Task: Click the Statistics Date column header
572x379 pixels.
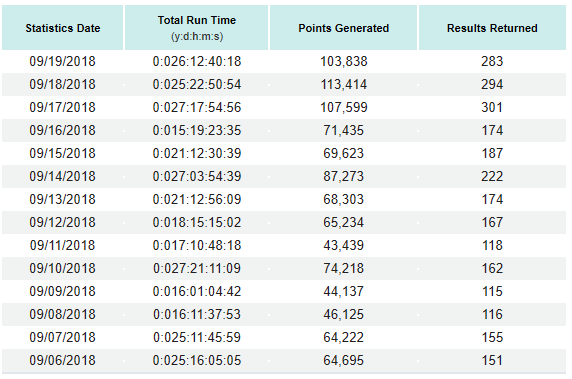Action: (62, 28)
